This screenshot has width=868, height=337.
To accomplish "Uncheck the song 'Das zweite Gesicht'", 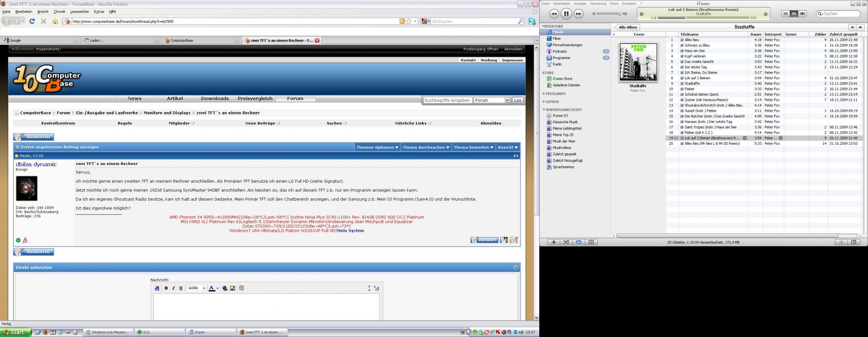I will coord(682,62).
